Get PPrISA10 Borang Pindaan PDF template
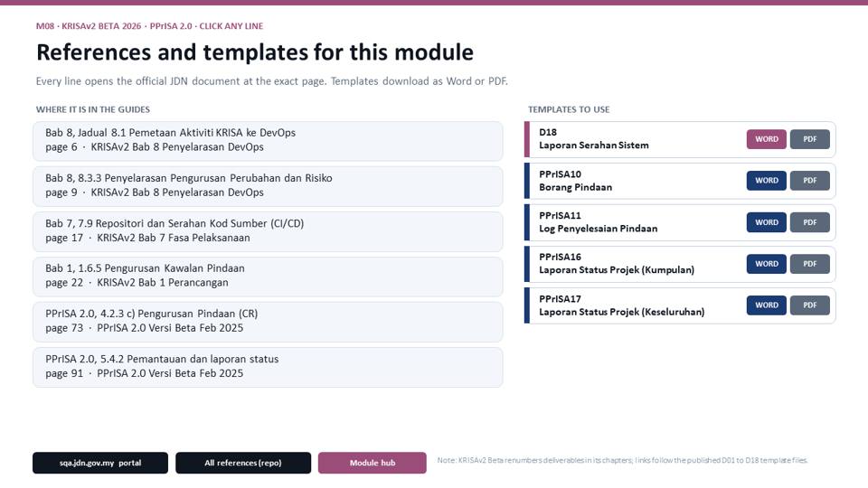Viewport: 868px width, 488px height. coord(809,181)
